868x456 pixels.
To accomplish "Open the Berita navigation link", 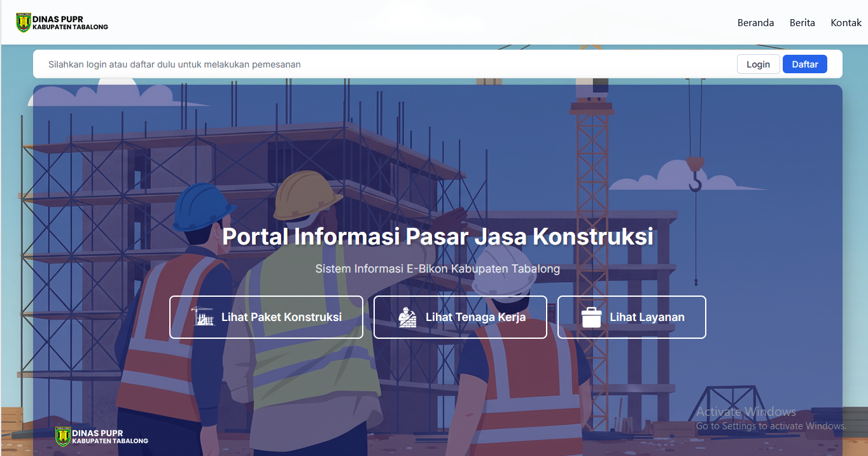I will coord(802,23).
